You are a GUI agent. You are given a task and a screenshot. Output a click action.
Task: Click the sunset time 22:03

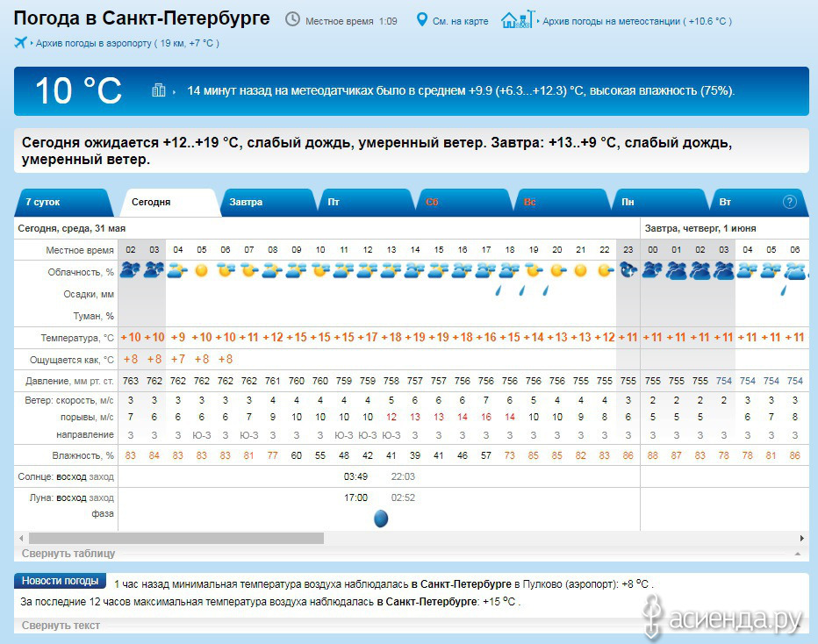pyautogui.click(x=403, y=476)
